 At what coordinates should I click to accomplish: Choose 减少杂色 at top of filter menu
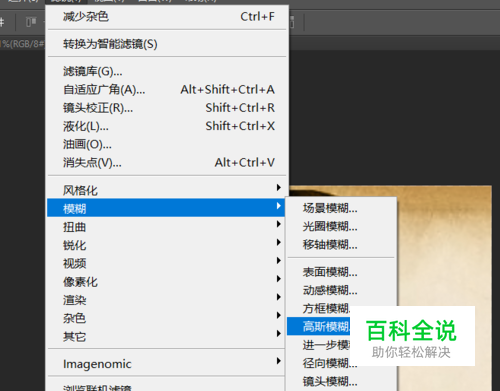(166, 16)
